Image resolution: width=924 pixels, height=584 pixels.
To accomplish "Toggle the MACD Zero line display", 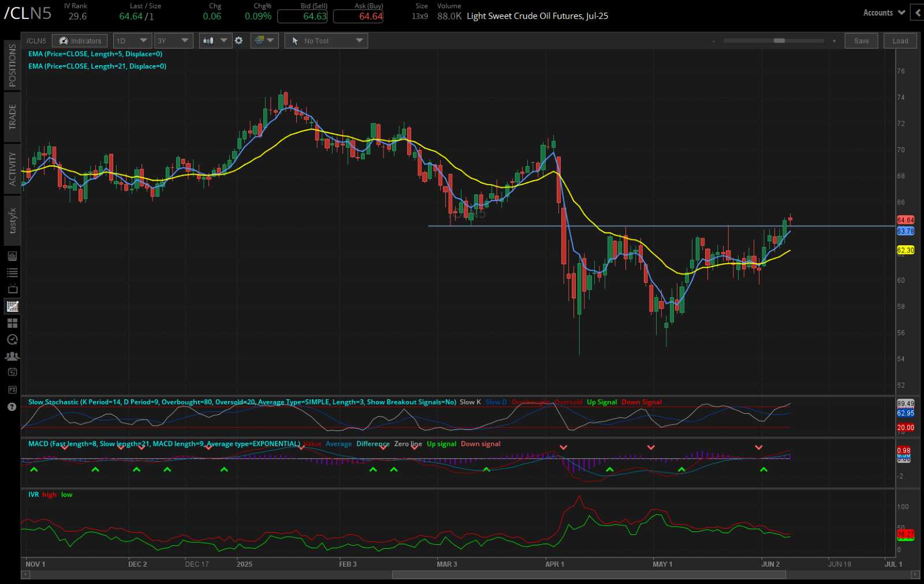I will (407, 444).
